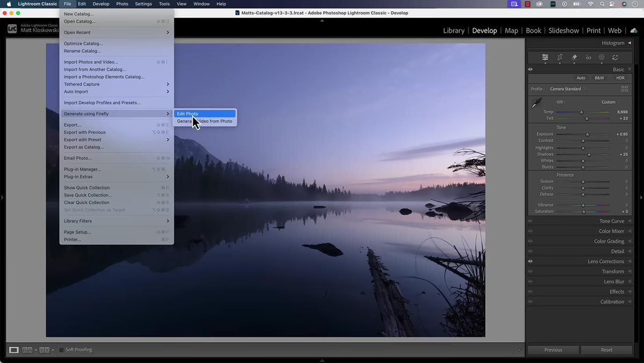Open the Open Recent submenu

click(x=116, y=32)
